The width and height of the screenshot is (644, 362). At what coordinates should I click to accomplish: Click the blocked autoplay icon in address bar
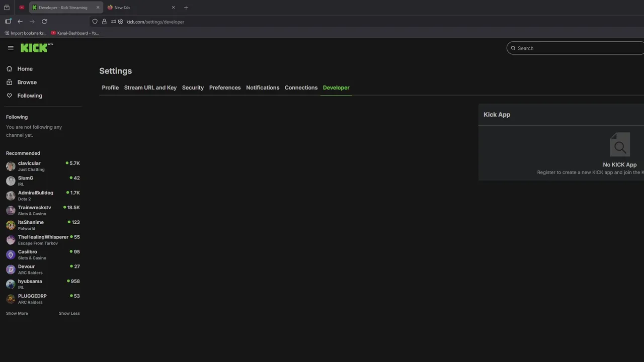tap(121, 22)
